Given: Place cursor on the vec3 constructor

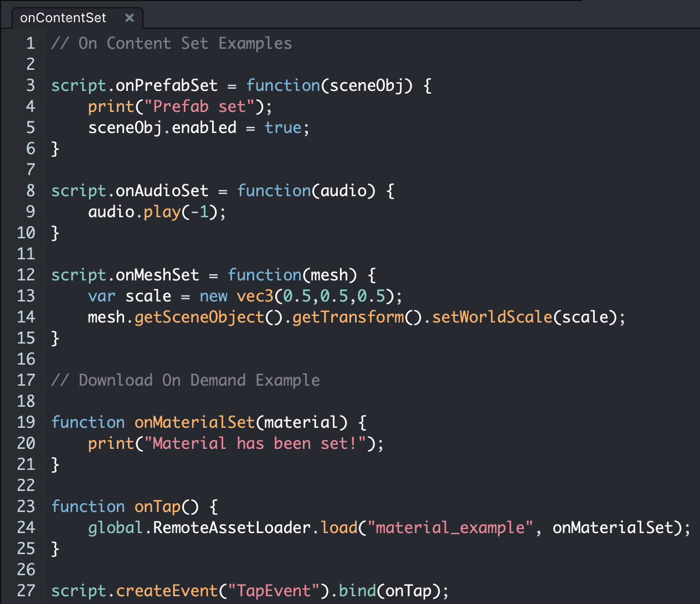Looking at the screenshot, I should click(255, 296).
